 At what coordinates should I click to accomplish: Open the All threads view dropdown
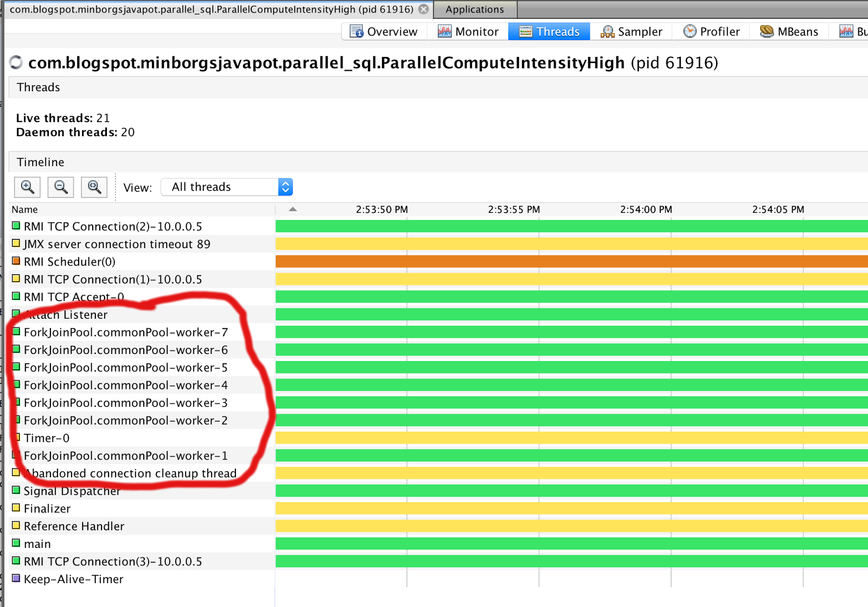click(227, 187)
